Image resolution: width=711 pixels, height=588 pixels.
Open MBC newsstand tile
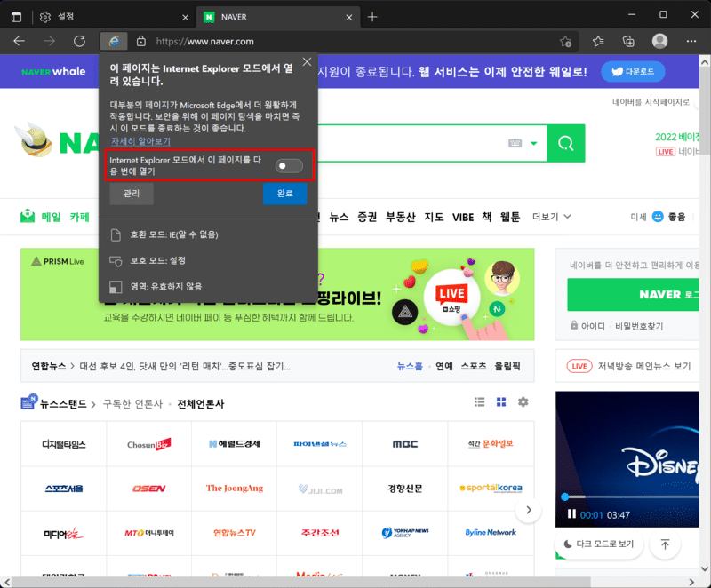click(405, 444)
